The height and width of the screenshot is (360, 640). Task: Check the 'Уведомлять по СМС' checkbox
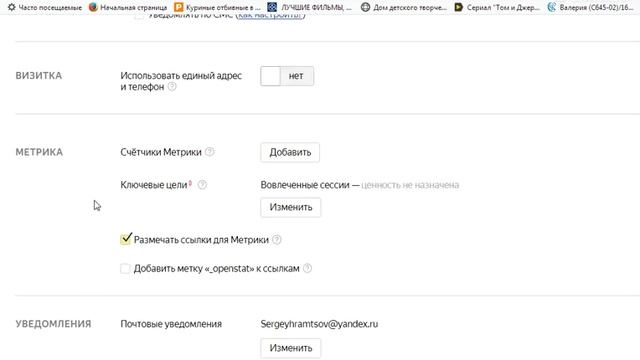pyautogui.click(x=139, y=16)
